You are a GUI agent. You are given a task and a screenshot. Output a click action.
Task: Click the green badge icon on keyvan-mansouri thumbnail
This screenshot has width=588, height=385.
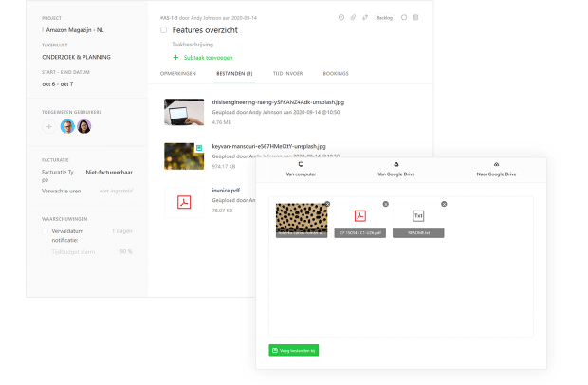pyautogui.click(x=199, y=148)
